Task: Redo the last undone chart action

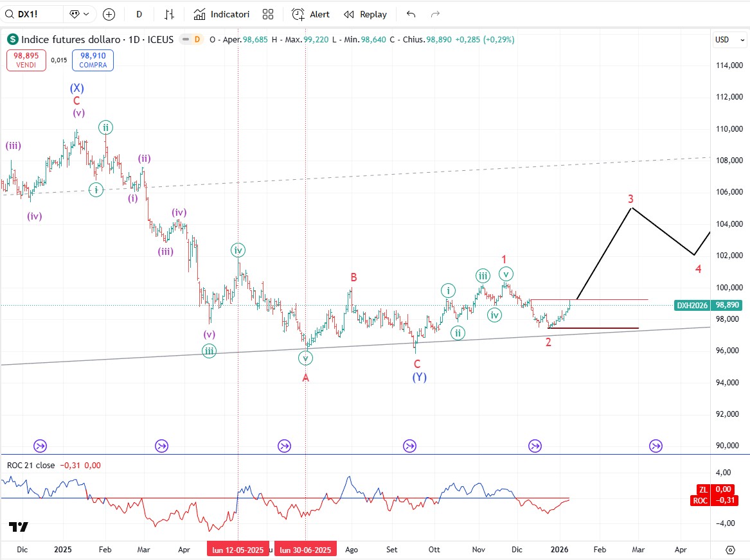Action: click(x=435, y=14)
